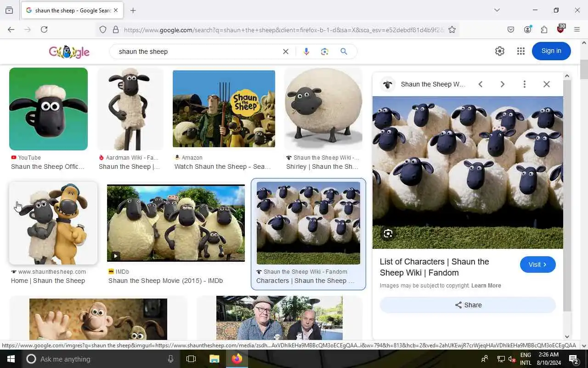
Task: Click the Sign in button
Action: coord(551,51)
